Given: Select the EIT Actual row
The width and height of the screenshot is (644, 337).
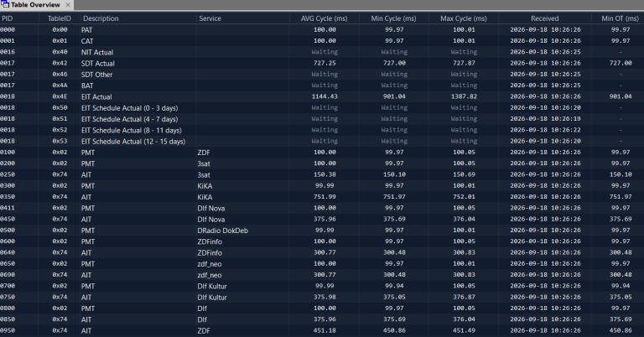Looking at the screenshot, I should pyautogui.click(x=322, y=97).
